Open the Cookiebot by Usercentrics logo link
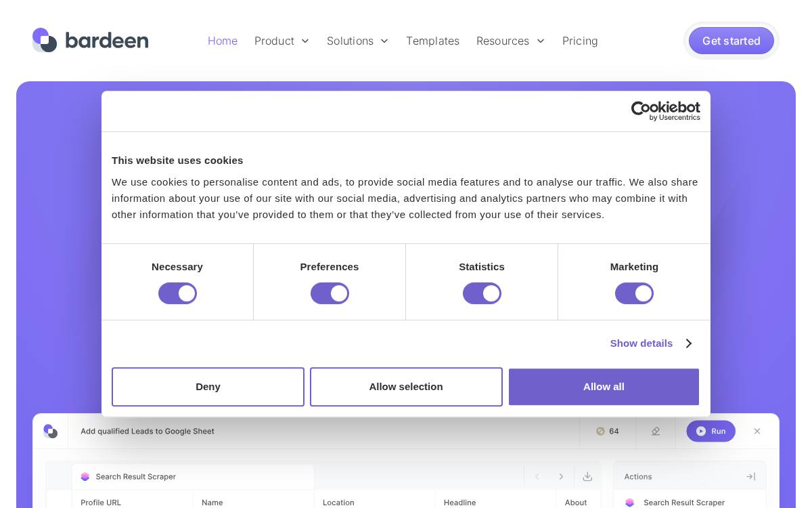The width and height of the screenshot is (812, 508). coord(666,111)
